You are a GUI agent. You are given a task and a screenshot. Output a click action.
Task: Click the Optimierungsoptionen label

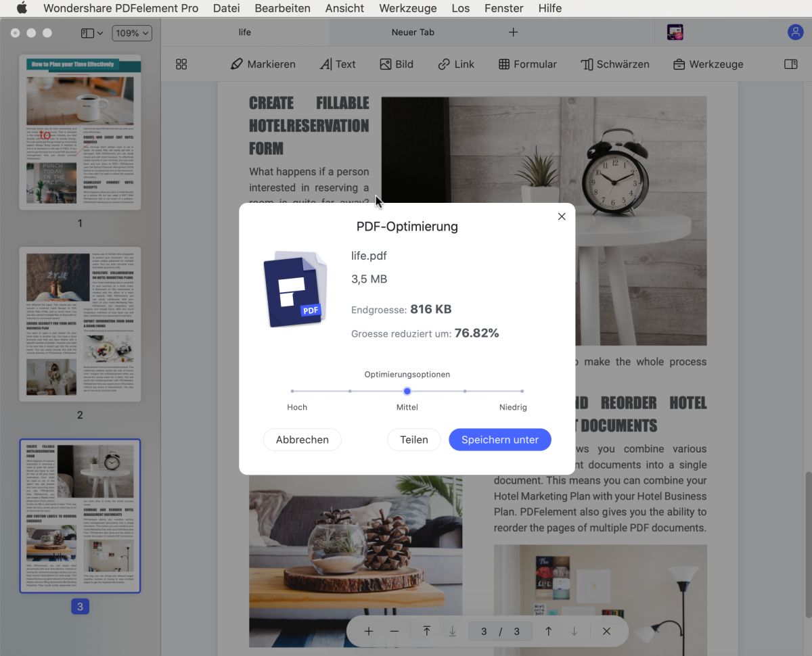(x=407, y=374)
